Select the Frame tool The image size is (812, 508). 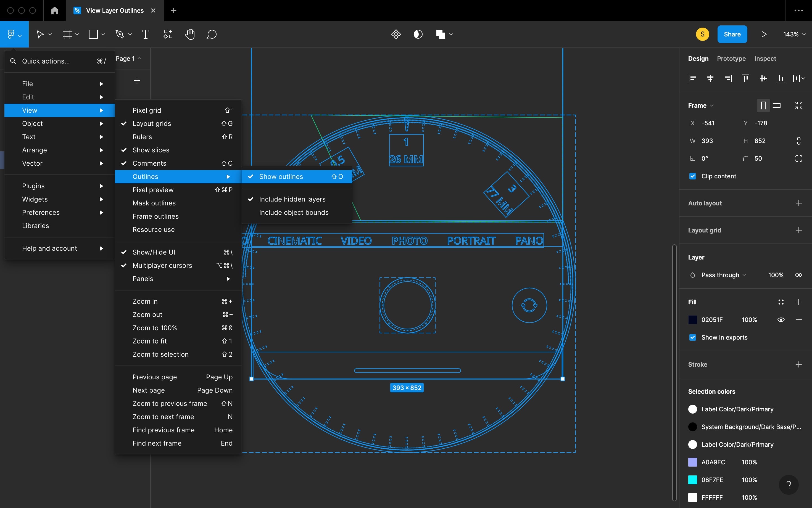68,34
